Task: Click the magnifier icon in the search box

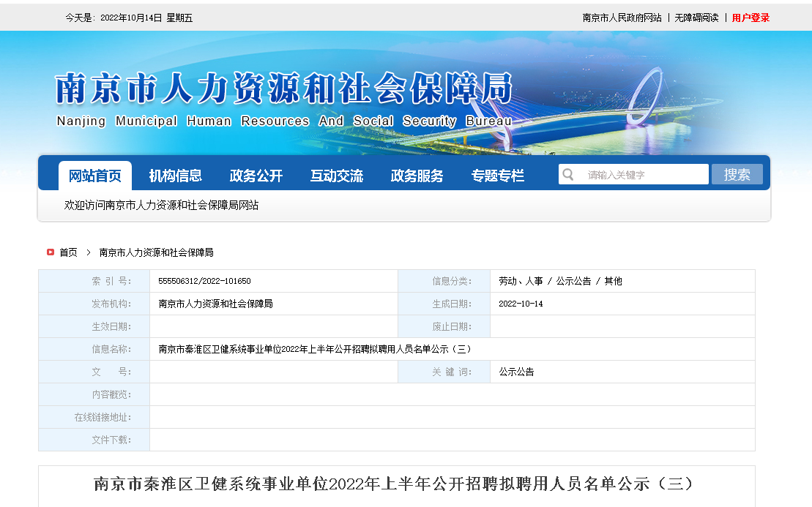Action: (x=568, y=175)
